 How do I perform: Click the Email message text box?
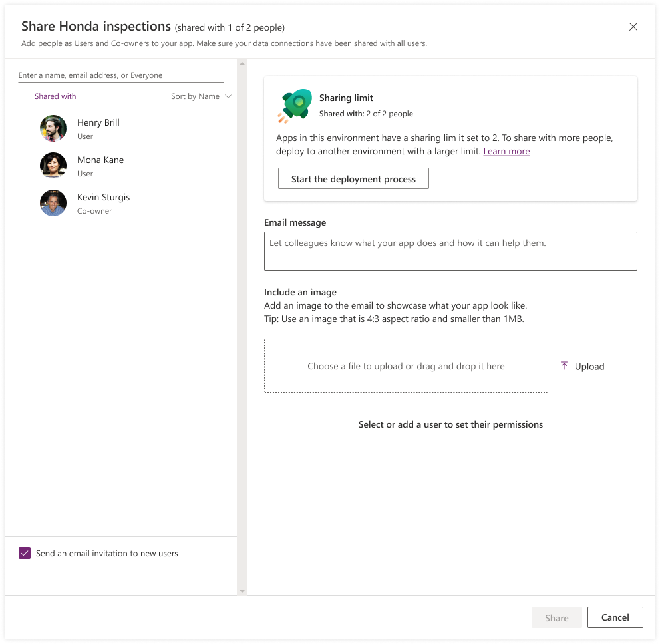450,251
